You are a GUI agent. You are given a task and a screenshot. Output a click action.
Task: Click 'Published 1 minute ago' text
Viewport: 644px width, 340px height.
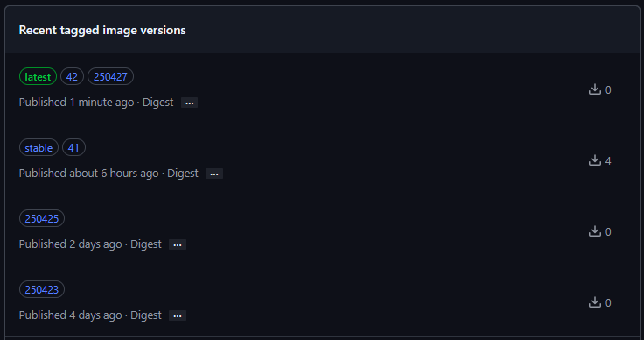click(x=76, y=103)
